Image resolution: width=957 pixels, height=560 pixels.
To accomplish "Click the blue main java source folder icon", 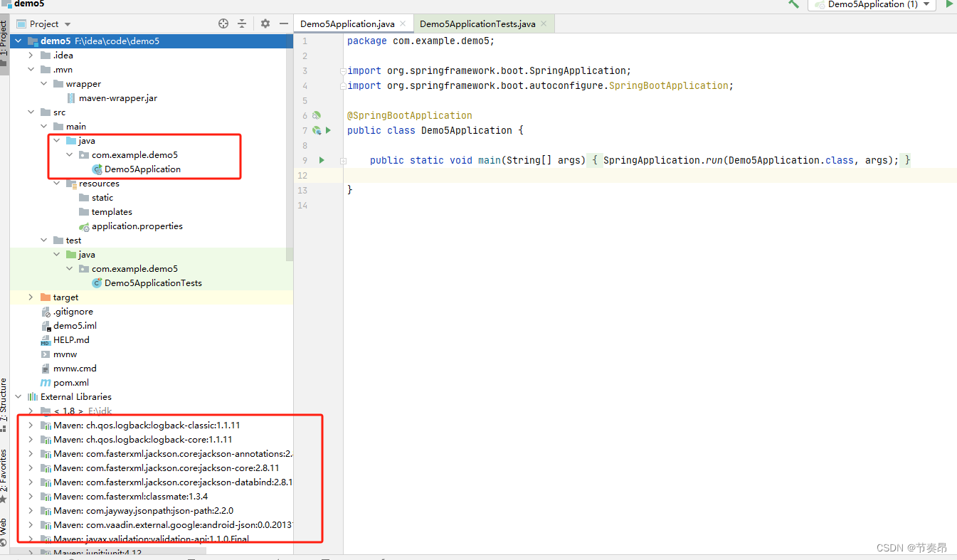I will point(71,141).
